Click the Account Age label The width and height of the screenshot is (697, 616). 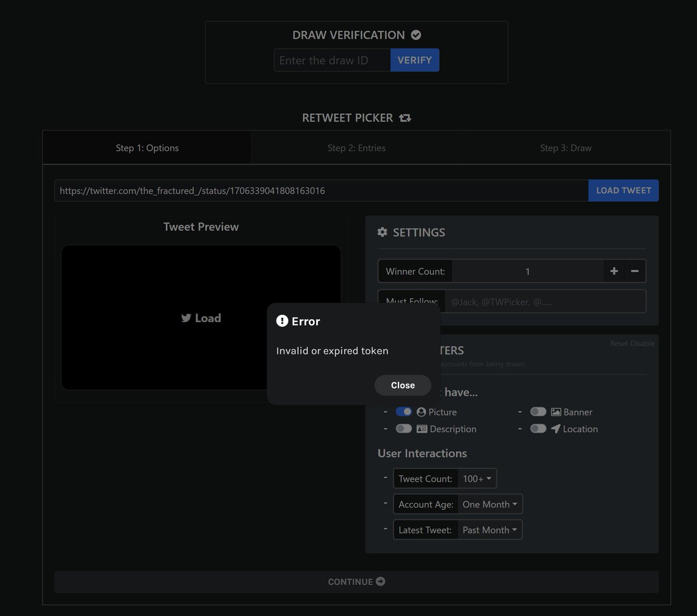tap(426, 504)
